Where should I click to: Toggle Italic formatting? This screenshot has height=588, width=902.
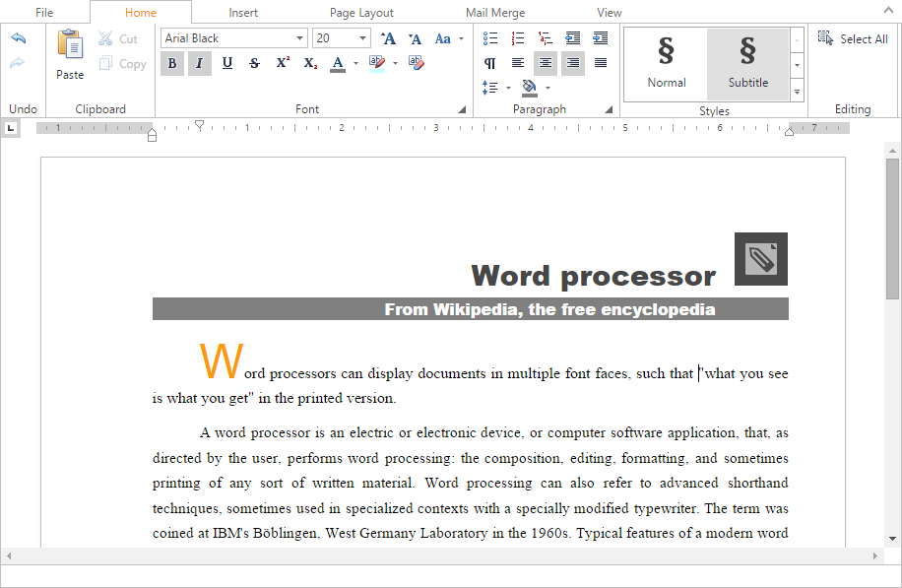click(200, 63)
